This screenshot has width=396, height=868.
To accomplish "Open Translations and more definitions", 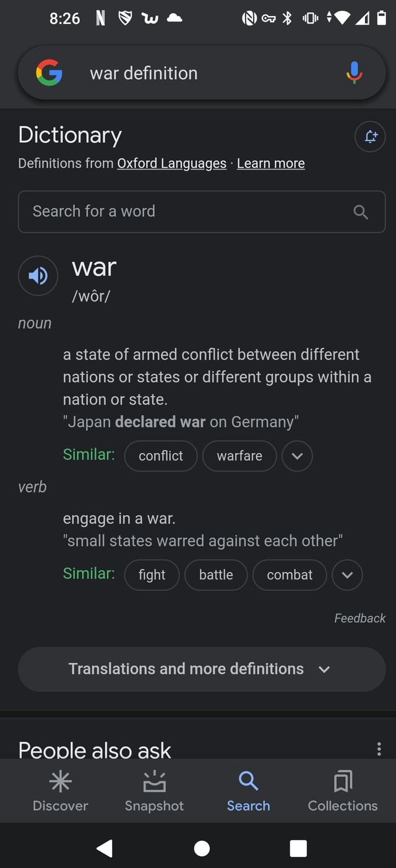I will pos(201,669).
